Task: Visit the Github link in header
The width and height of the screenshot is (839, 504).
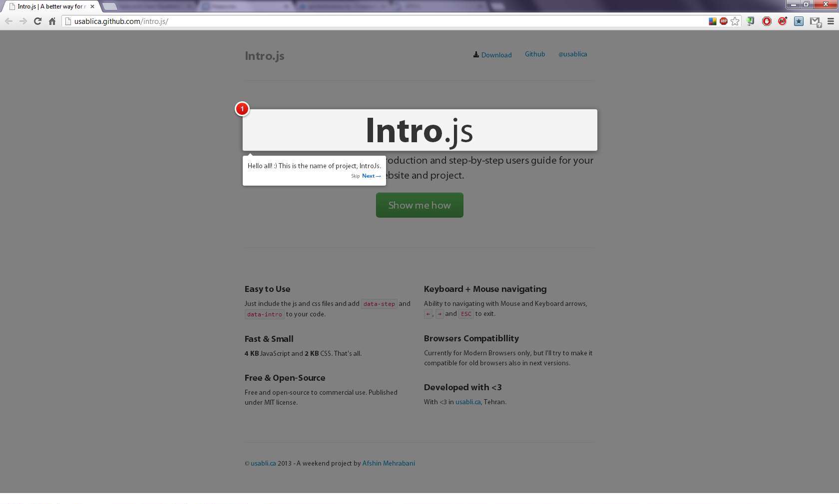Action: click(535, 54)
